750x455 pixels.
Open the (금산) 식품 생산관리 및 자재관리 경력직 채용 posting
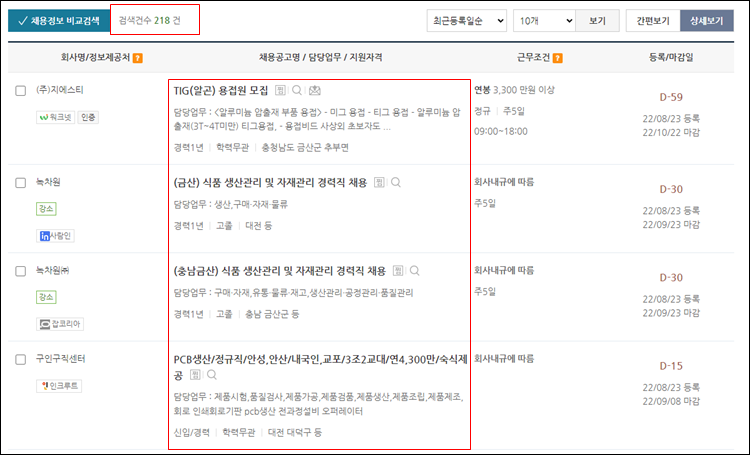coord(270,183)
